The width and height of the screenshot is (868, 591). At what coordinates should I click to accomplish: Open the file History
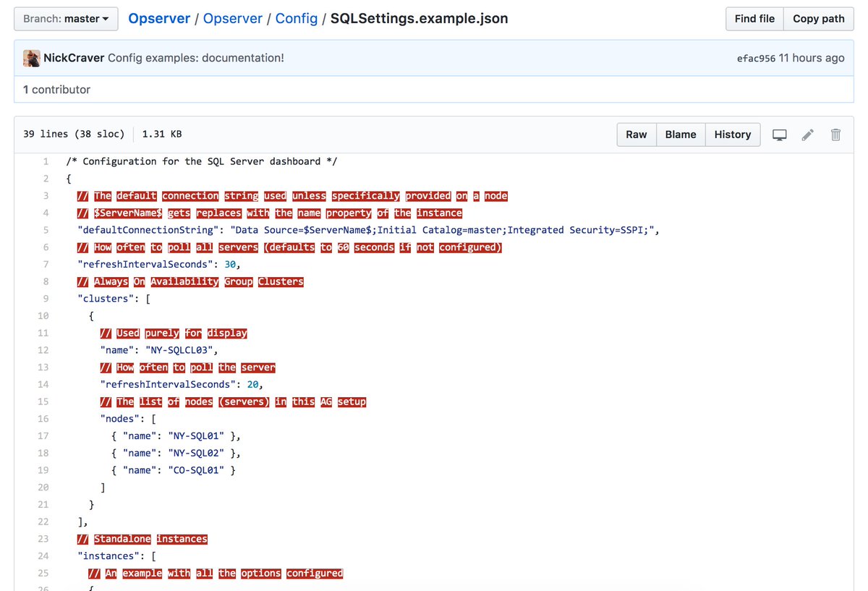pyautogui.click(x=733, y=135)
